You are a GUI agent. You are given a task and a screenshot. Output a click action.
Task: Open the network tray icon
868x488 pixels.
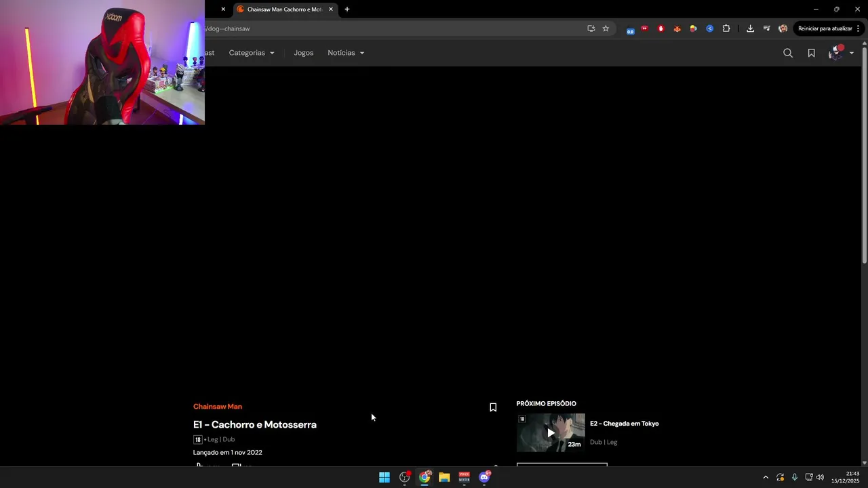pos(808,477)
